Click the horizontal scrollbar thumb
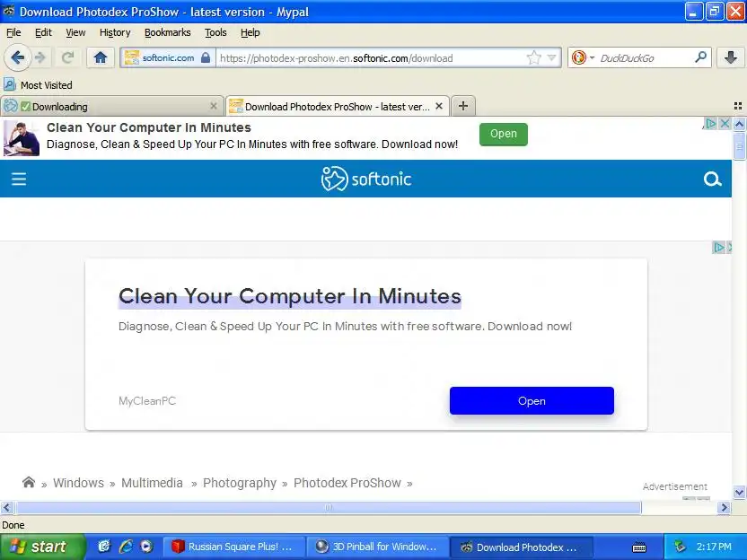This screenshot has width=747, height=560. pyautogui.click(x=329, y=508)
